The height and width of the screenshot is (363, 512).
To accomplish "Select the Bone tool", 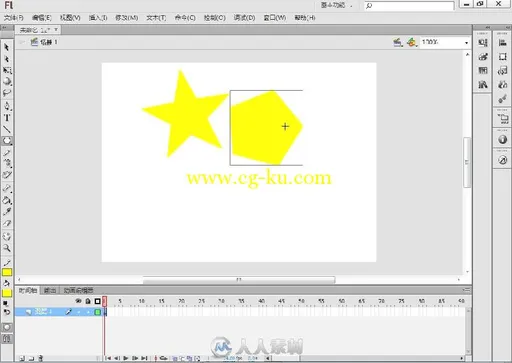I will (x=7, y=188).
